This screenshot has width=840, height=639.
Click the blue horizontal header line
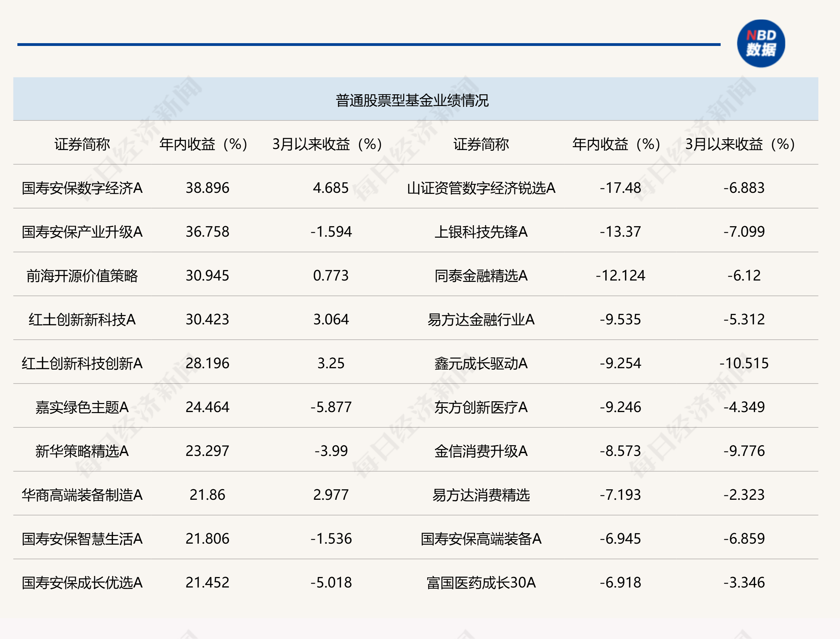(368, 45)
